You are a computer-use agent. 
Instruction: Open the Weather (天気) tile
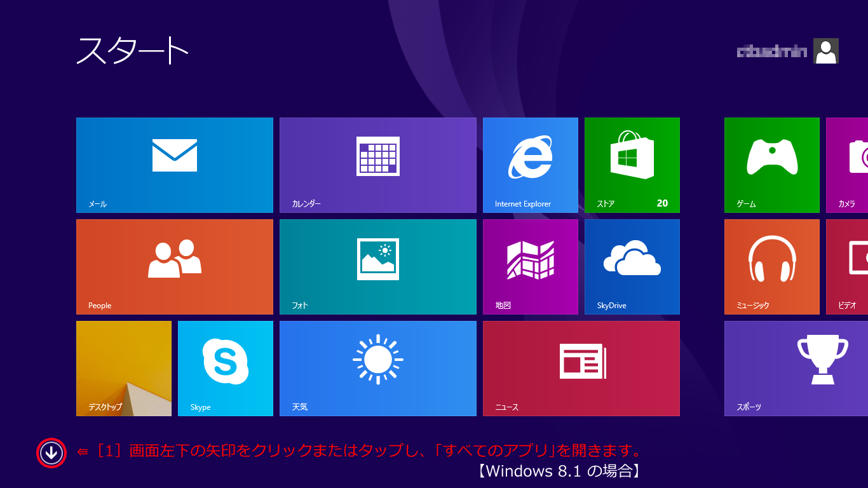(x=378, y=369)
